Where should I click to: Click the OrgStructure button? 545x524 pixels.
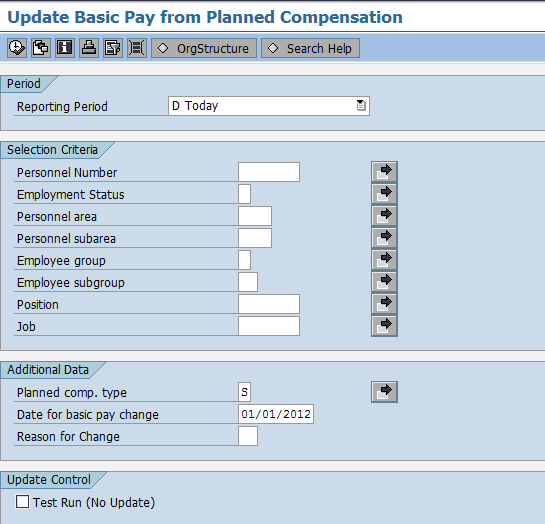(204, 48)
